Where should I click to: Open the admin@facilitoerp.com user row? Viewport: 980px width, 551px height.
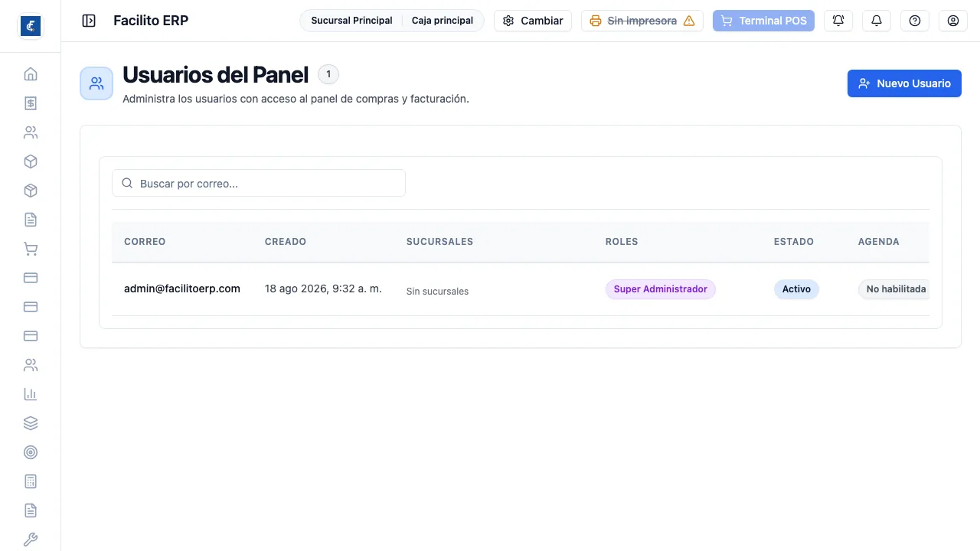(521, 289)
